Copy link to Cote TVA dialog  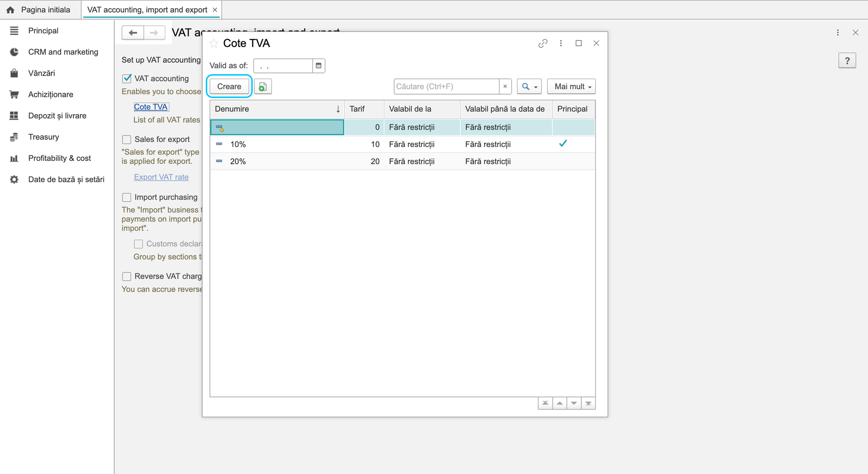pos(543,43)
